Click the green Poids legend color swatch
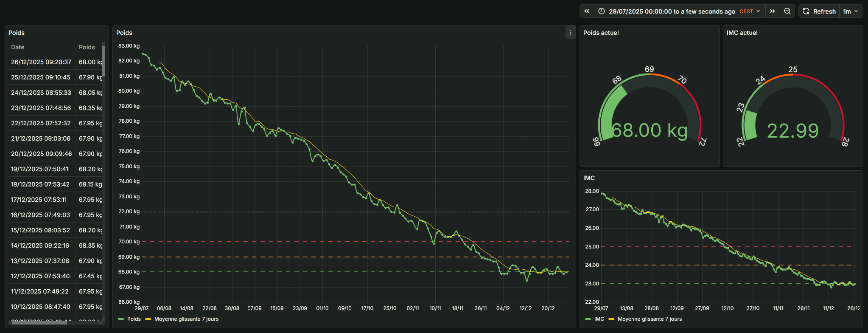Image resolution: width=868 pixels, height=333 pixels. point(121,319)
